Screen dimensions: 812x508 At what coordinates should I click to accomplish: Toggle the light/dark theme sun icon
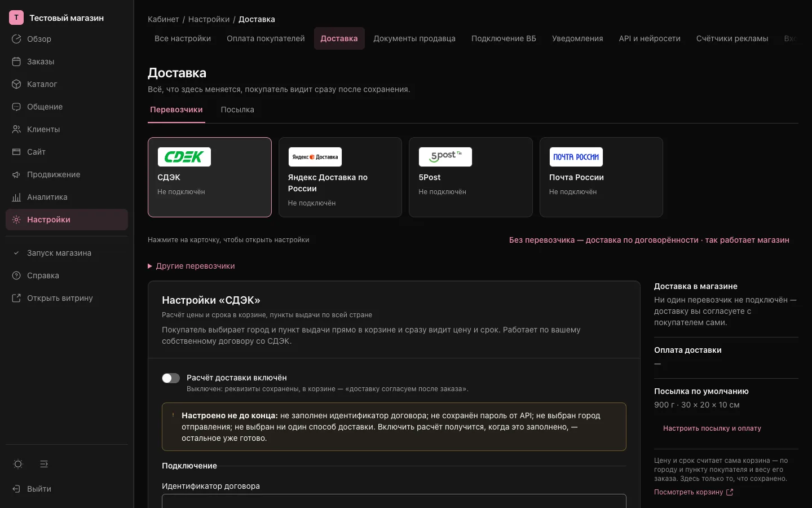tap(18, 464)
